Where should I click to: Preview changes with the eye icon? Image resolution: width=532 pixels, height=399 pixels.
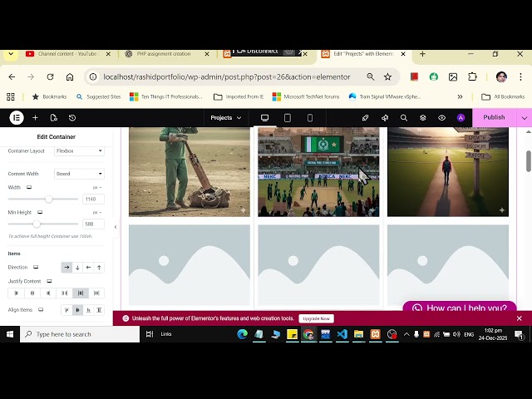[441, 118]
